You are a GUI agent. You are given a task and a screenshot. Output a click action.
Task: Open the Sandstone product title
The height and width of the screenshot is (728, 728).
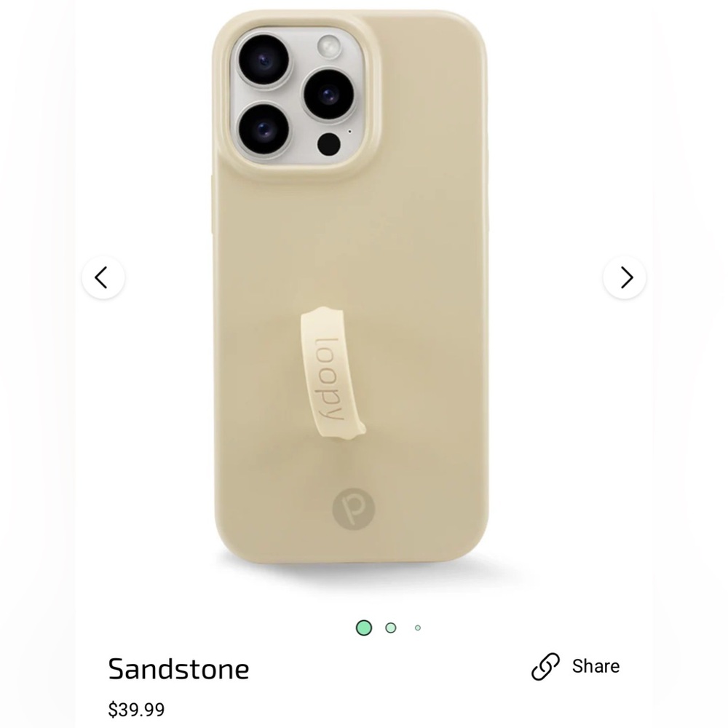pyautogui.click(x=178, y=668)
